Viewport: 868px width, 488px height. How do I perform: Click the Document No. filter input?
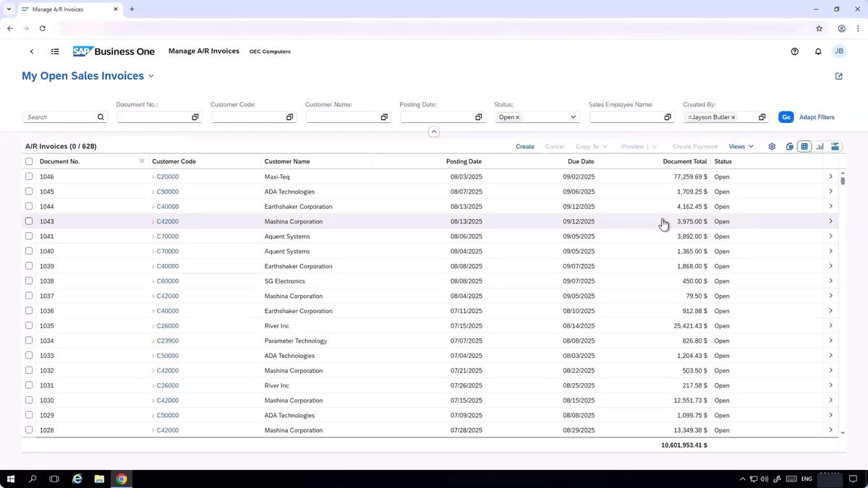click(153, 117)
